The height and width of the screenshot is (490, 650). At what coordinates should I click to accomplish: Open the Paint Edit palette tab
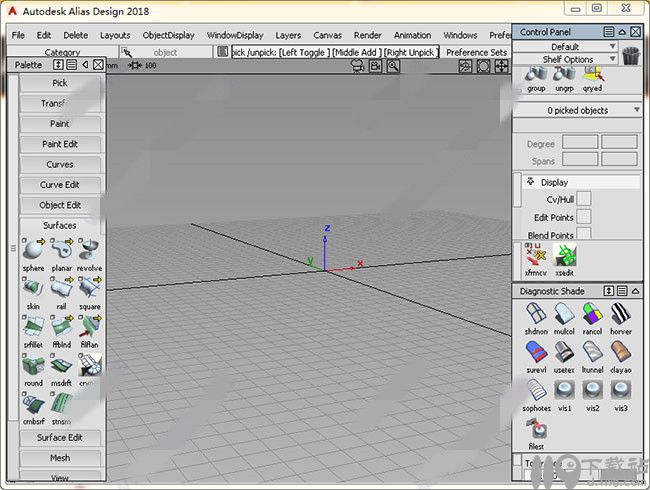(x=60, y=144)
